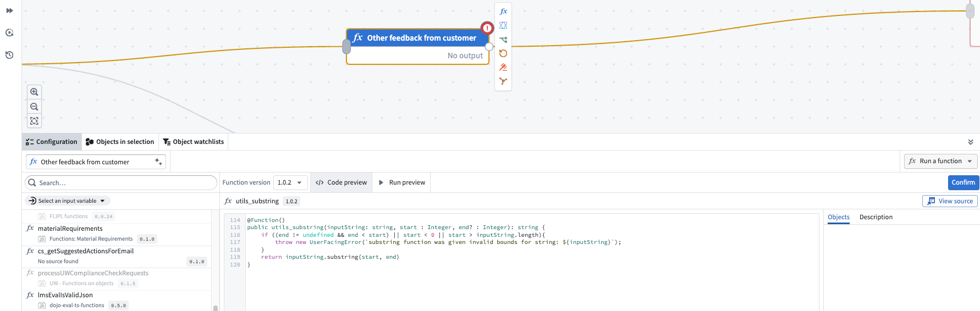Switch to Objects in selection tab

(x=120, y=142)
